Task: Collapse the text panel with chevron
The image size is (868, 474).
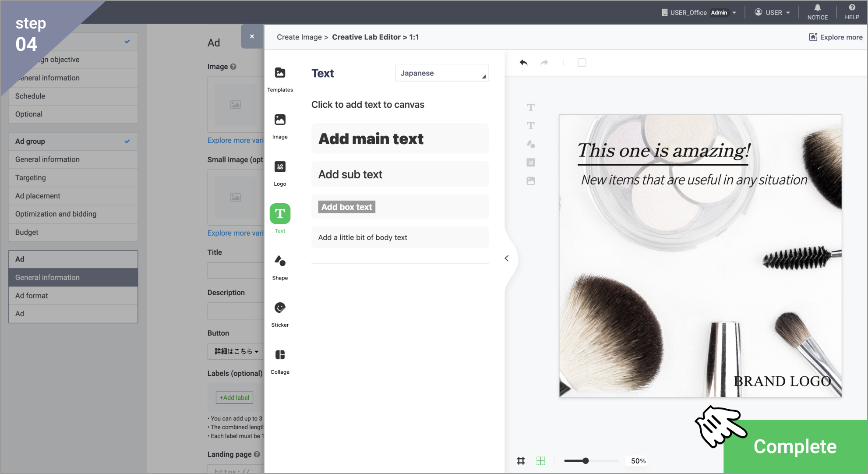Action: (507, 258)
